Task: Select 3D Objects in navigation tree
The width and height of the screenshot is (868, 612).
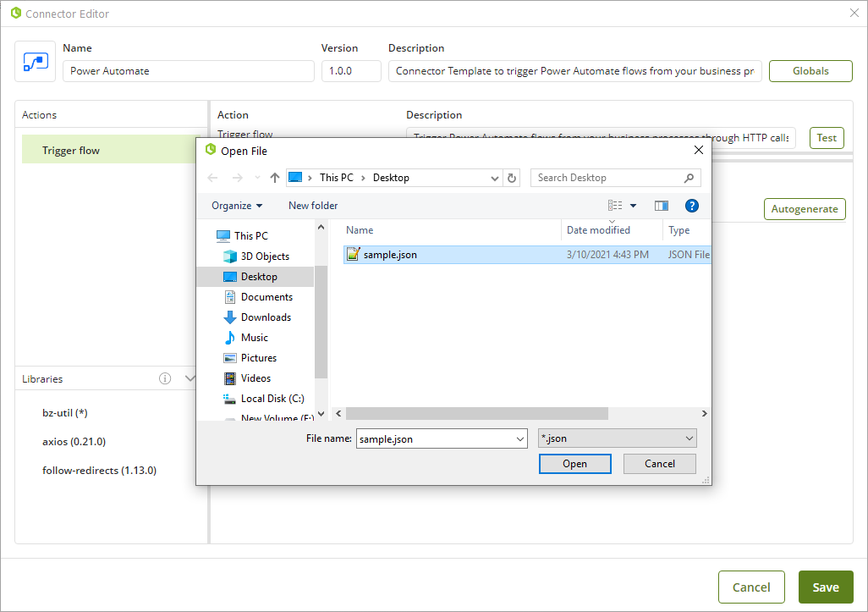Action: pyautogui.click(x=265, y=256)
